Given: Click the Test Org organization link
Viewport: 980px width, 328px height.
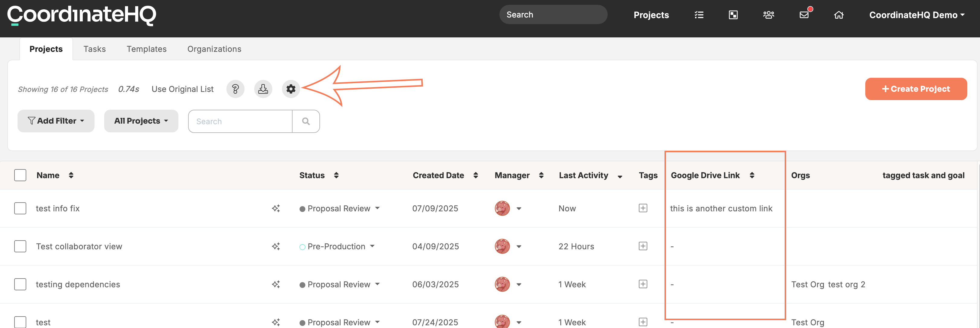Looking at the screenshot, I should click(807, 284).
